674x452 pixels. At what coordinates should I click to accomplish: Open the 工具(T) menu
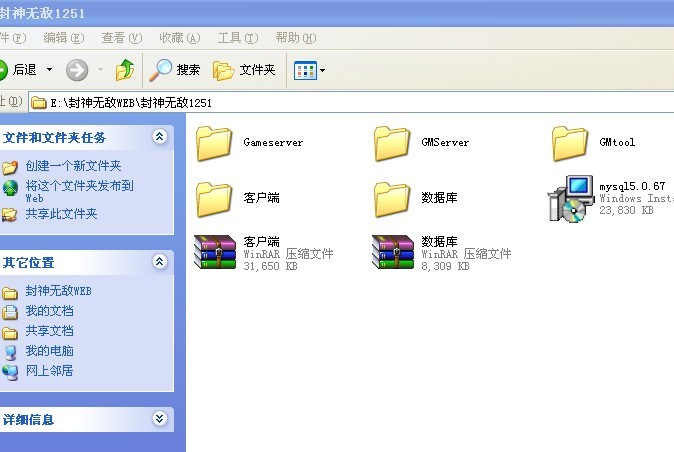(x=236, y=38)
